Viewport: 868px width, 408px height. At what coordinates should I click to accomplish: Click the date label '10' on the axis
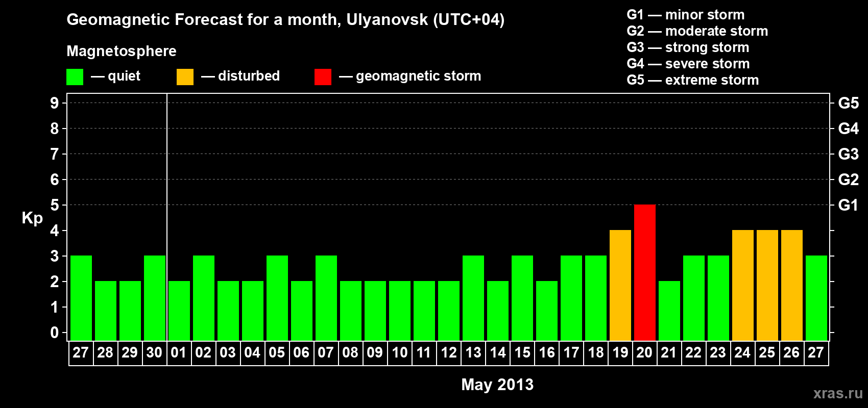(x=400, y=353)
